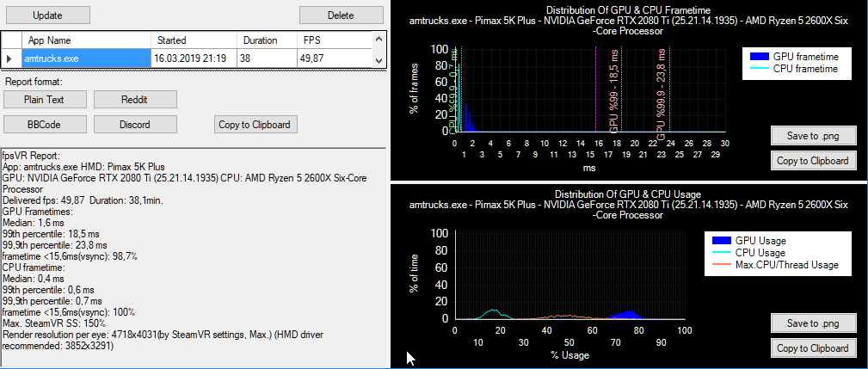This screenshot has height=369, width=868.
Task: Sort sessions by Started column header
Action: coord(194,40)
